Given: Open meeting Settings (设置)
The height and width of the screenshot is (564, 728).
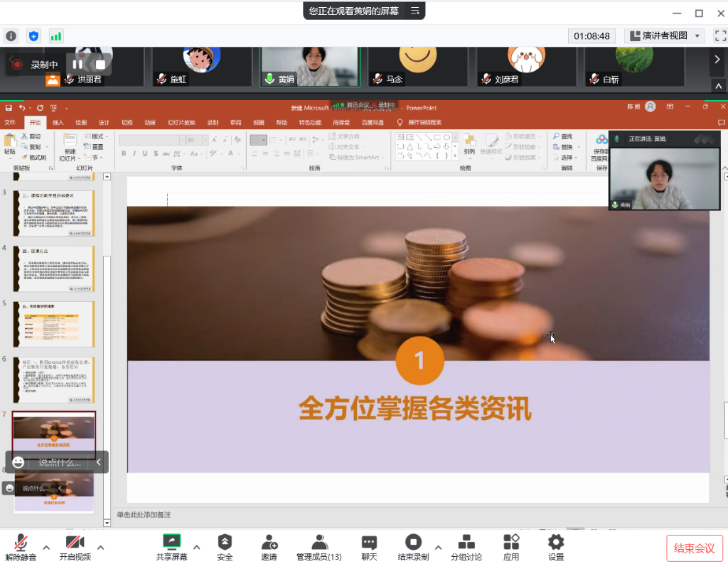Looking at the screenshot, I should pos(556,547).
